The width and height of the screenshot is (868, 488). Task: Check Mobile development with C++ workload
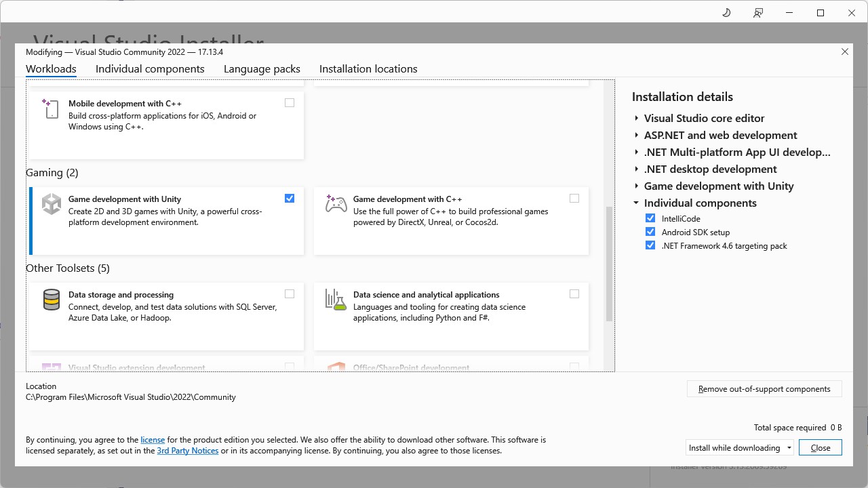(x=290, y=103)
